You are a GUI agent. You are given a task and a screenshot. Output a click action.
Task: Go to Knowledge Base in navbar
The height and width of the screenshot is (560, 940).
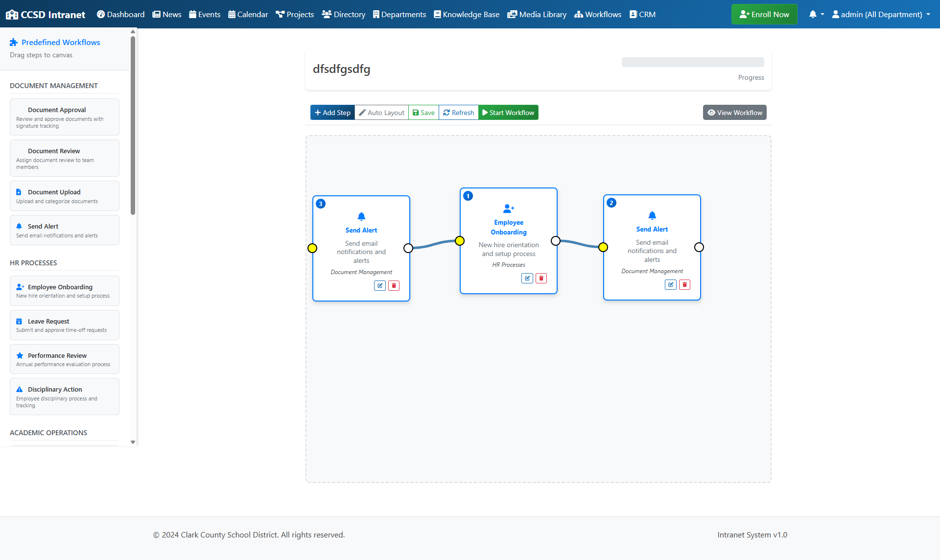[467, 15]
